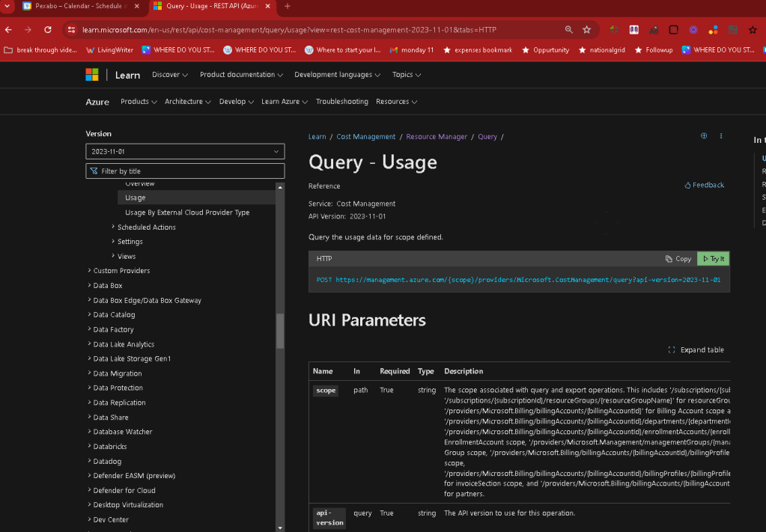766x532 pixels.
Task: Click the browser Forward arrow
Action: point(28,30)
